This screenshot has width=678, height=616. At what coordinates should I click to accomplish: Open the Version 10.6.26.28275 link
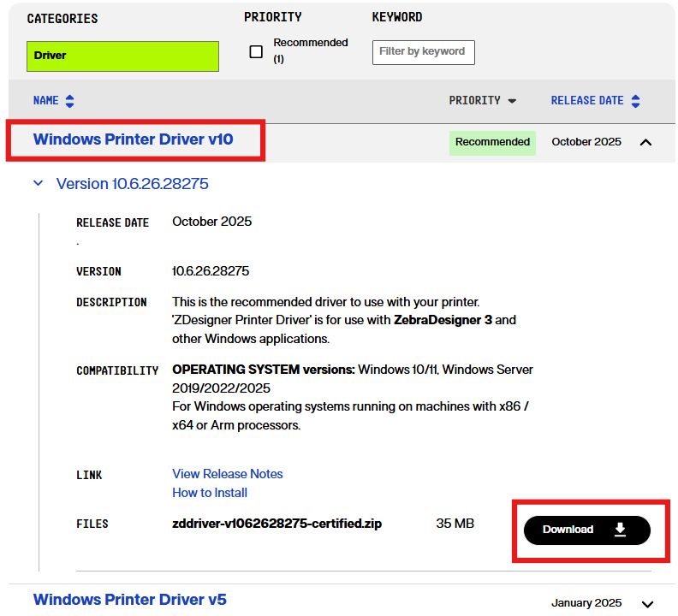(x=133, y=184)
